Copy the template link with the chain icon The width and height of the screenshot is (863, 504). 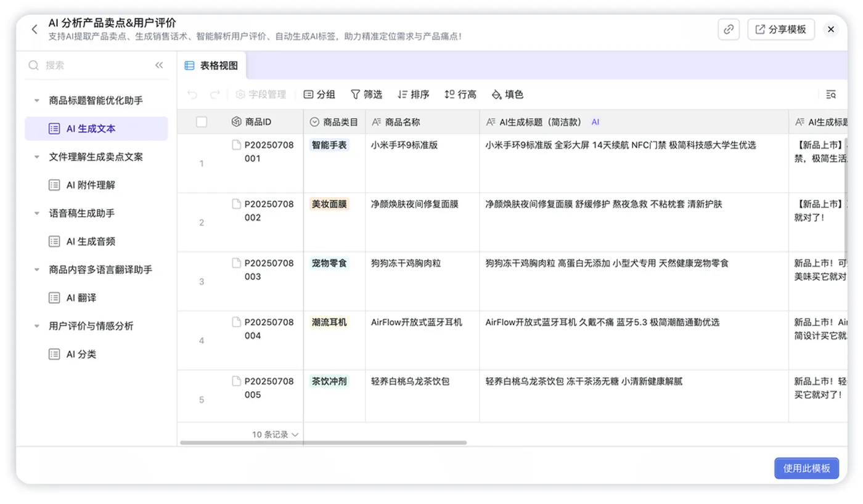(x=729, y=29)
